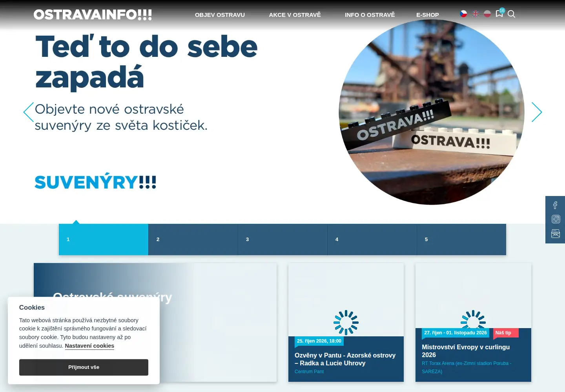The width and height of the screenshot is (565, 392).
Task: Click the round OSTRAVA!!! bricks photo
Action: [x=432, y=112]
